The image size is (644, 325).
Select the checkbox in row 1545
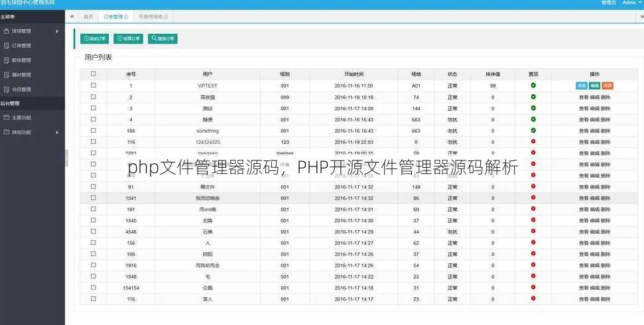94,220
